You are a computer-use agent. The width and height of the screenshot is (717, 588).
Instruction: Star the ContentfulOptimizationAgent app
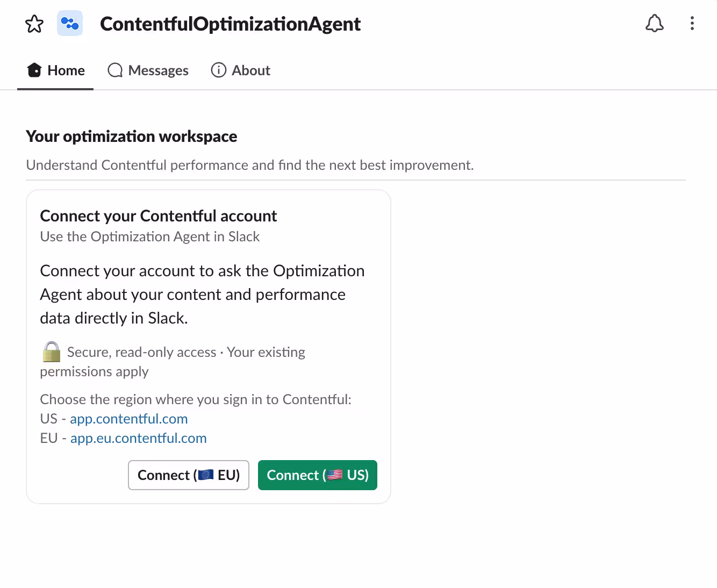[x=34, y=24]
